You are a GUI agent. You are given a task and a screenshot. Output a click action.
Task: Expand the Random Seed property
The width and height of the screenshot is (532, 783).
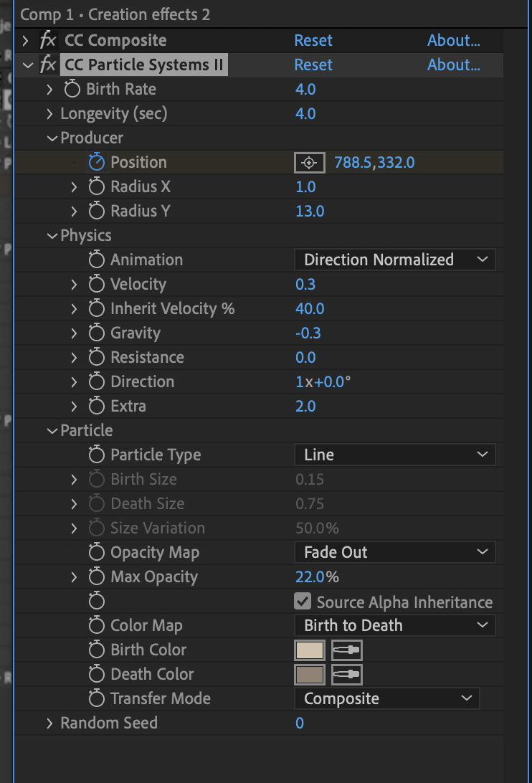point(49,723)
